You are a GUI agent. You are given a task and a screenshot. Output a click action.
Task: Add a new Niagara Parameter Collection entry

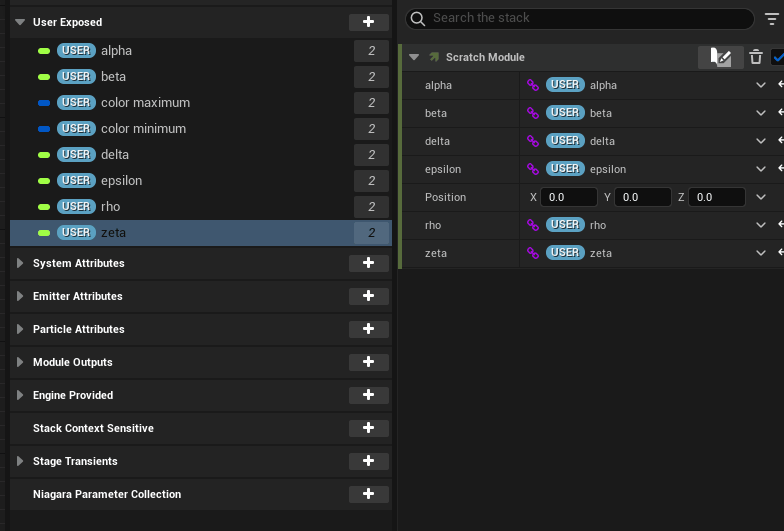coord(369,494)
